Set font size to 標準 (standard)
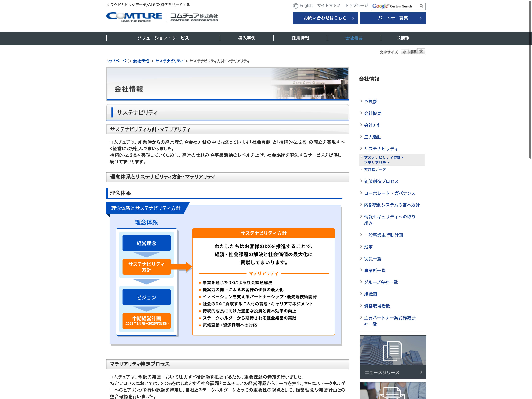The height and width of the screenshot is (399, 532). (x=413, y=52)
